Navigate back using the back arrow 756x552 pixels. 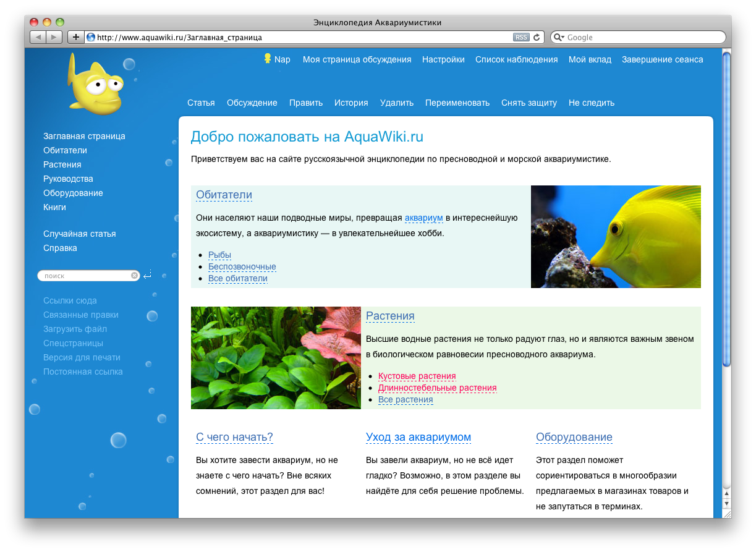tap(39, 36)
